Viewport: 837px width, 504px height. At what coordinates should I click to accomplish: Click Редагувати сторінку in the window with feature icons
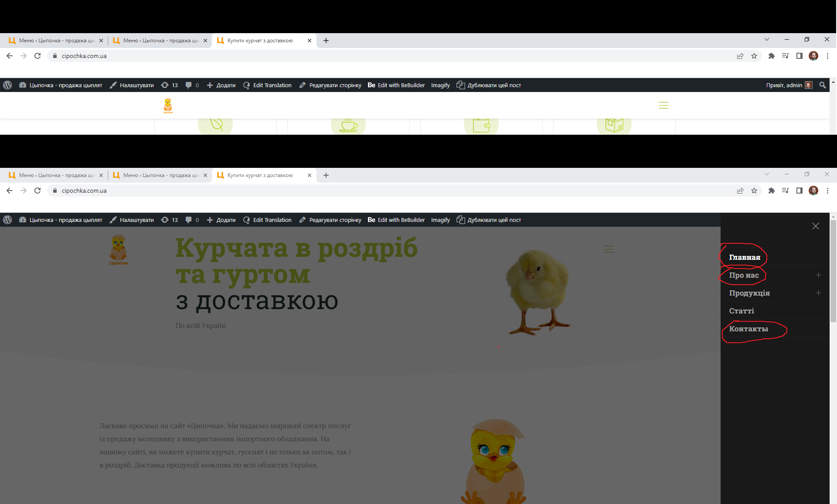pos(330,85)
